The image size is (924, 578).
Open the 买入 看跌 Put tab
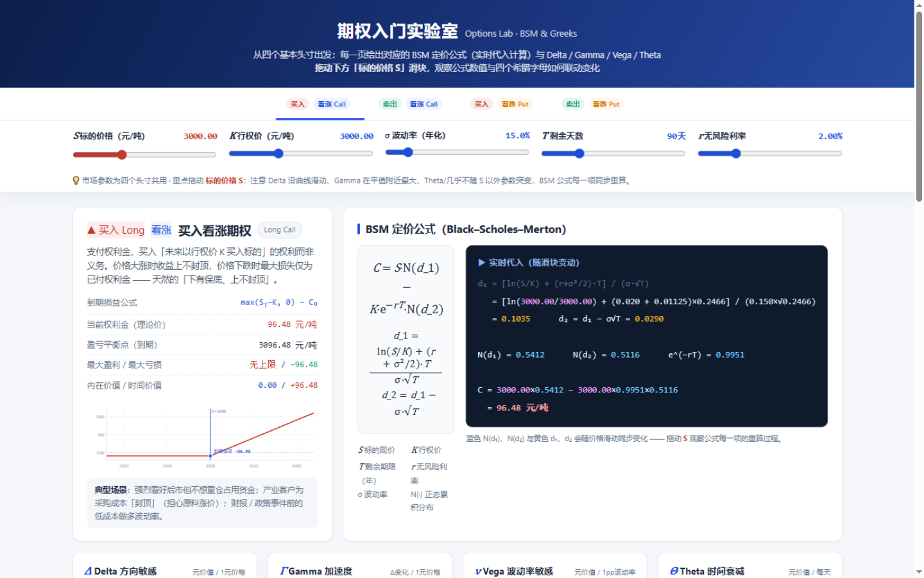click(x=503, y=104)
